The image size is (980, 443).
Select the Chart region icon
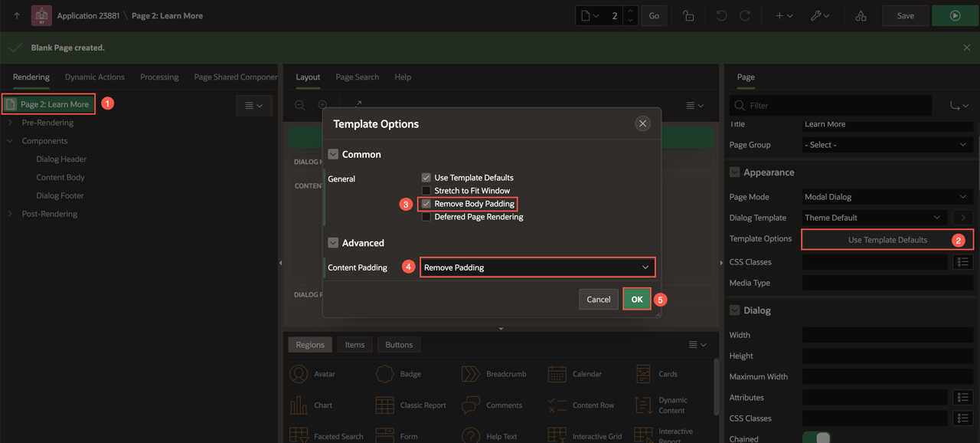[x=299, y=405]
